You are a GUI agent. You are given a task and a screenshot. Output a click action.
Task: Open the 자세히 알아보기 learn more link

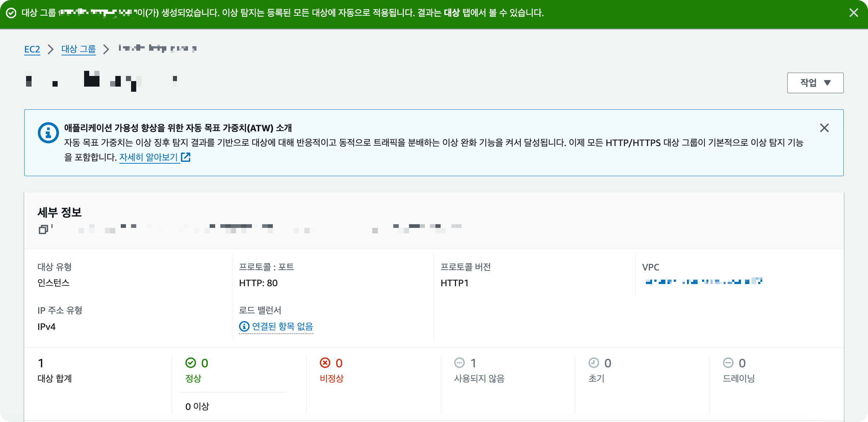point(148,157)
